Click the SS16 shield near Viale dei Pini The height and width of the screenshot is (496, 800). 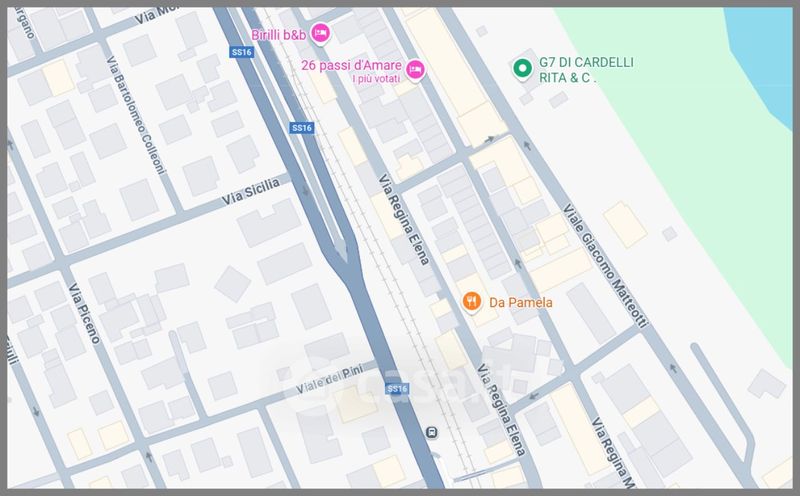[397, 389]
